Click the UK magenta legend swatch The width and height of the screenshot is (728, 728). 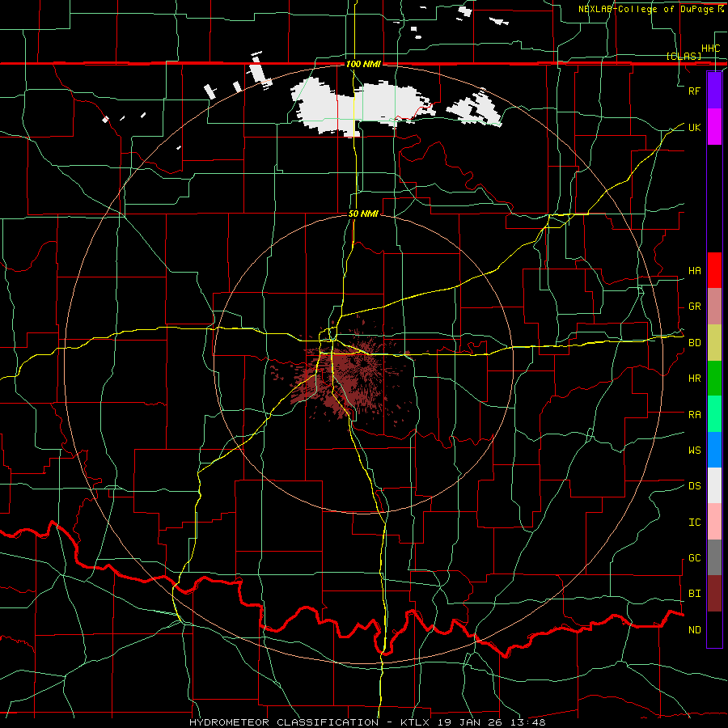tap(714, 127)
